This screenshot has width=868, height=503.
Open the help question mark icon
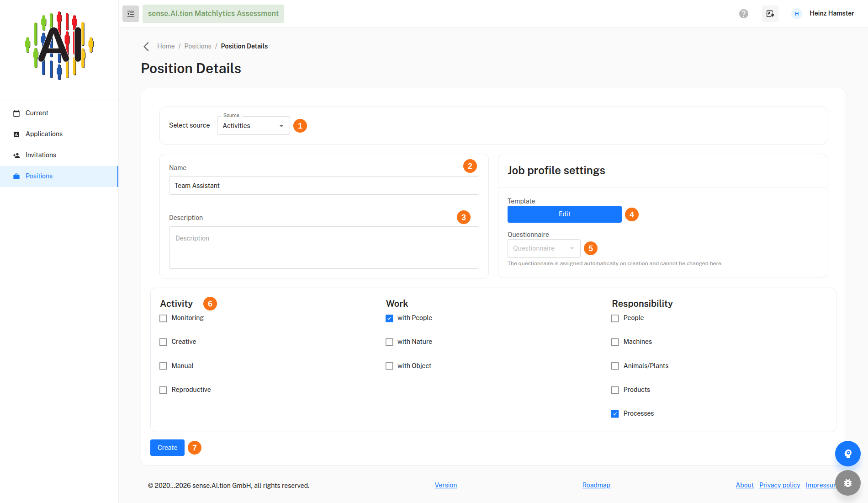pyautogui.click(x=744, y=14)
